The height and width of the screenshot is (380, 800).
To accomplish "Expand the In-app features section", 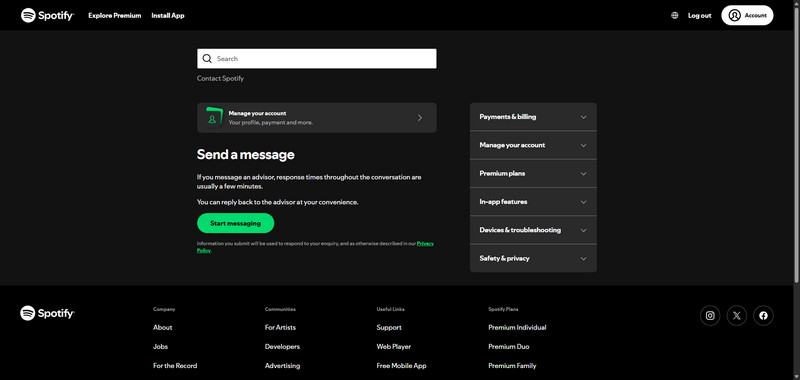I will (533, 202).
